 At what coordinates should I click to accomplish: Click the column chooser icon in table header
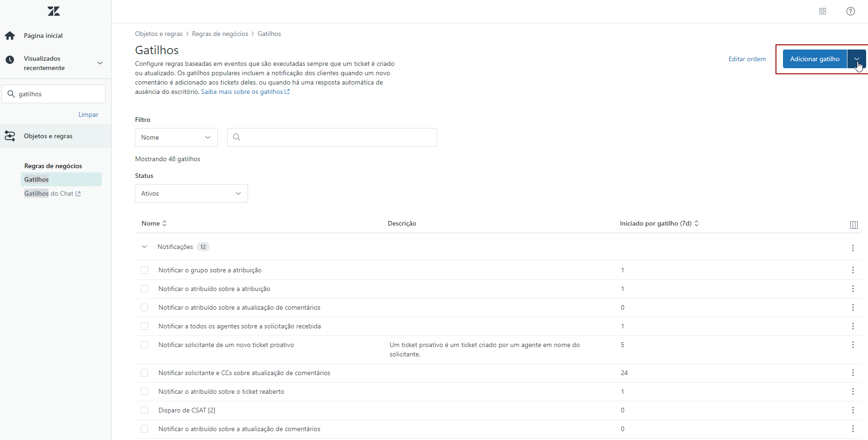(x=854, y=225)
